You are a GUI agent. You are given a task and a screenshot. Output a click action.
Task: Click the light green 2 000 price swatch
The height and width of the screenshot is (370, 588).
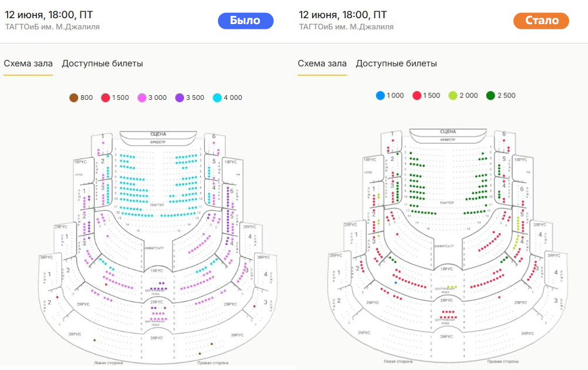453,96
